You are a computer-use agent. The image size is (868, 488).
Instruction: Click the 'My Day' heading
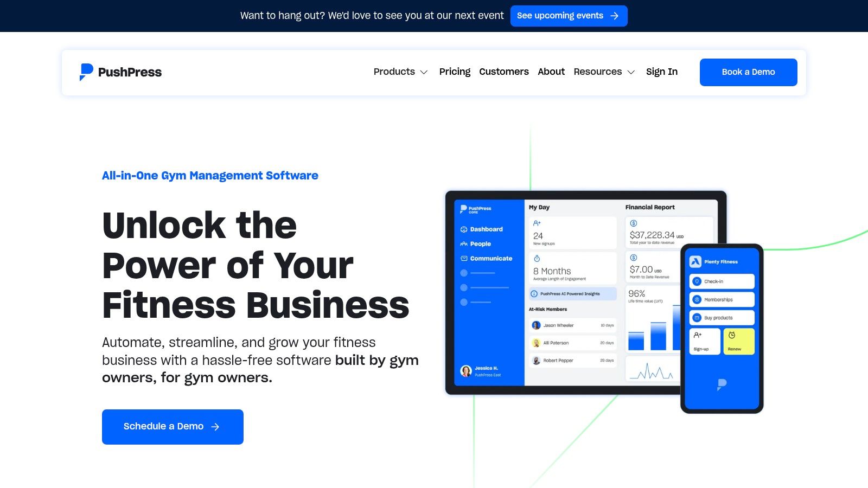[x=539, y=207]
